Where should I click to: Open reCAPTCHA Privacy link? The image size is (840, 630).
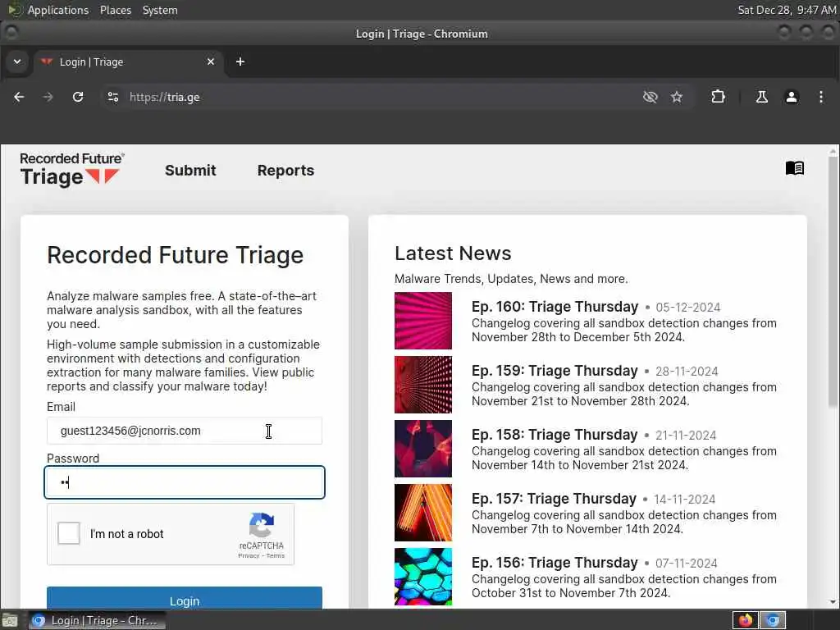[x=249, y=556]
